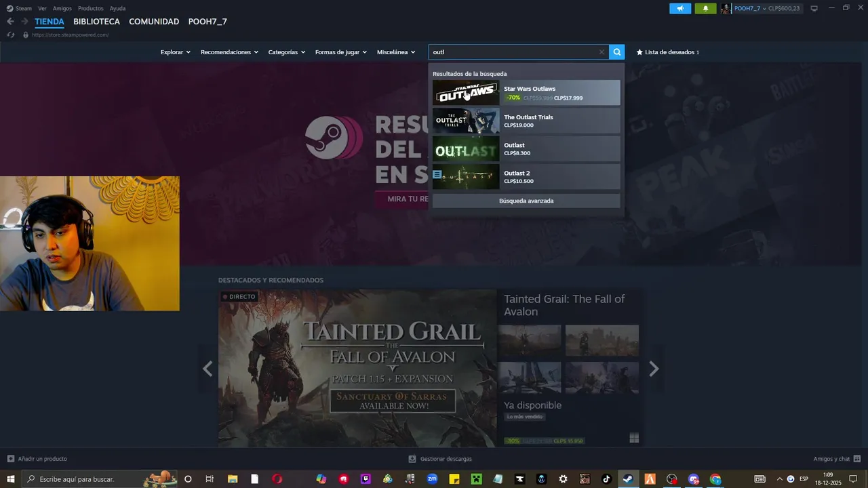868x488 pixels.
Task: Open TikTok from the taskbar
Action: [606, 479]
